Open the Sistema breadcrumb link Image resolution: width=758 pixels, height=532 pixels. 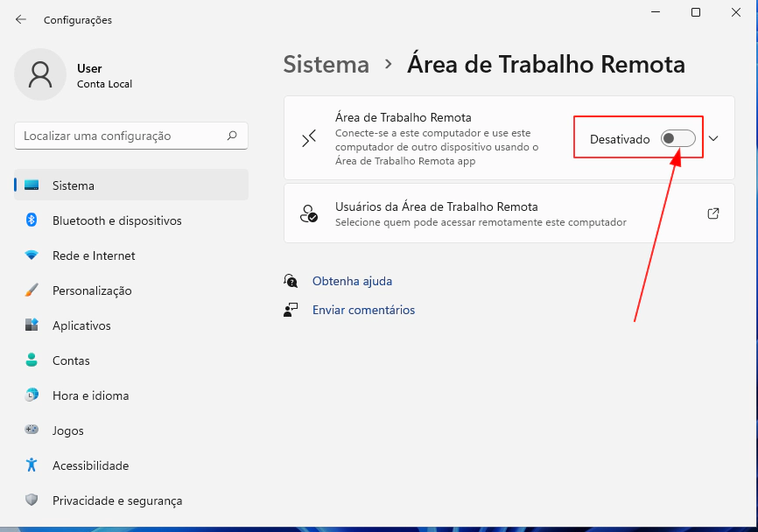click(x=326, y=64)
